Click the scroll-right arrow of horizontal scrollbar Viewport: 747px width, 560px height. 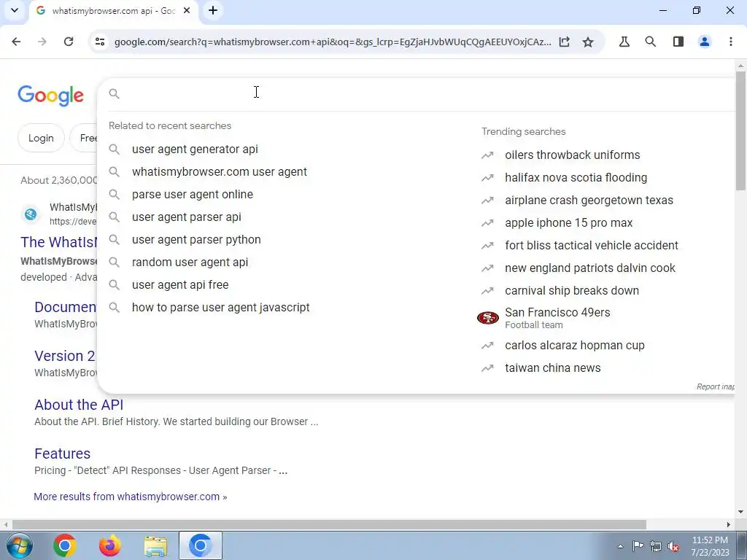pos(729,525)
